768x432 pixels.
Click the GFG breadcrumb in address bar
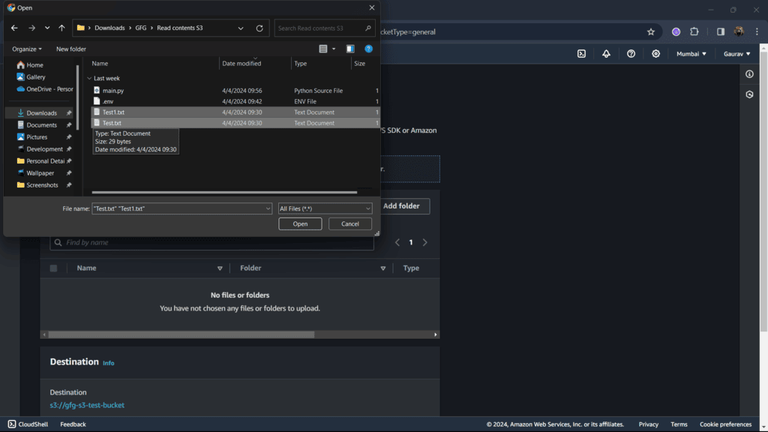pos(141,28)
